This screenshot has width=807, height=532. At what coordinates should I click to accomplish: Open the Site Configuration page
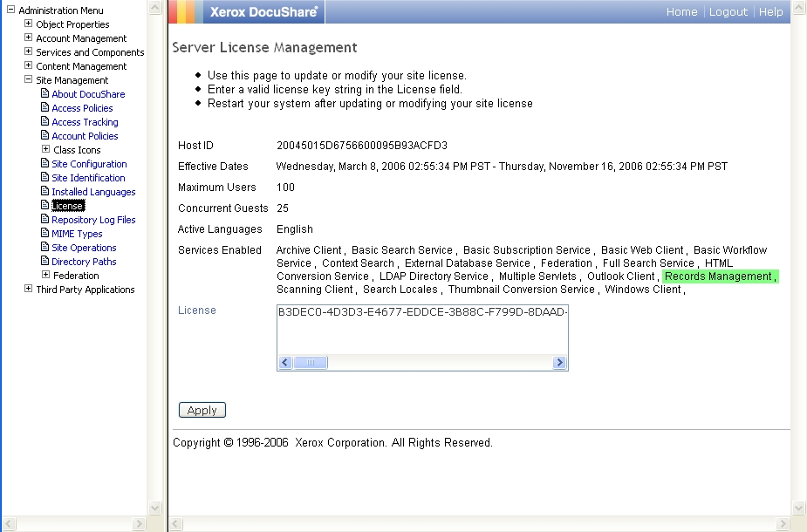pyautogui.click(x=89, y=164)
